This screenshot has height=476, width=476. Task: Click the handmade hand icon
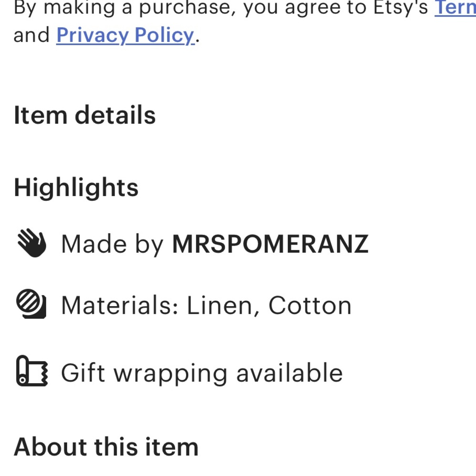(32, 243)
